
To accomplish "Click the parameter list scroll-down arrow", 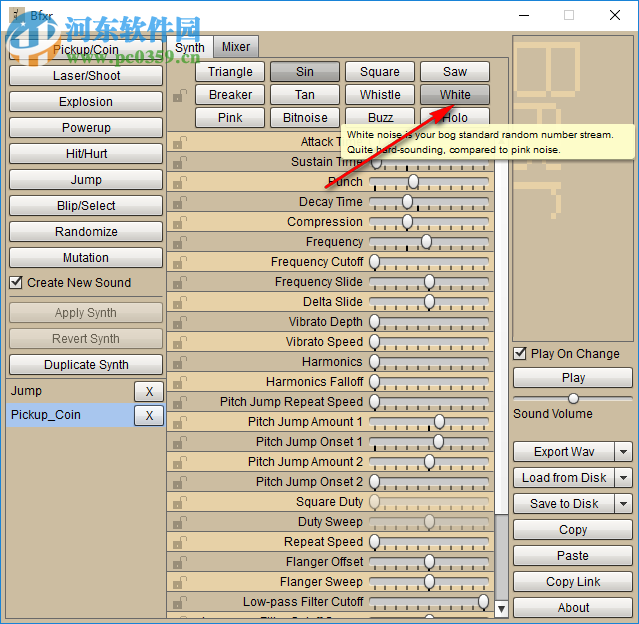I will tap(502, 609).
